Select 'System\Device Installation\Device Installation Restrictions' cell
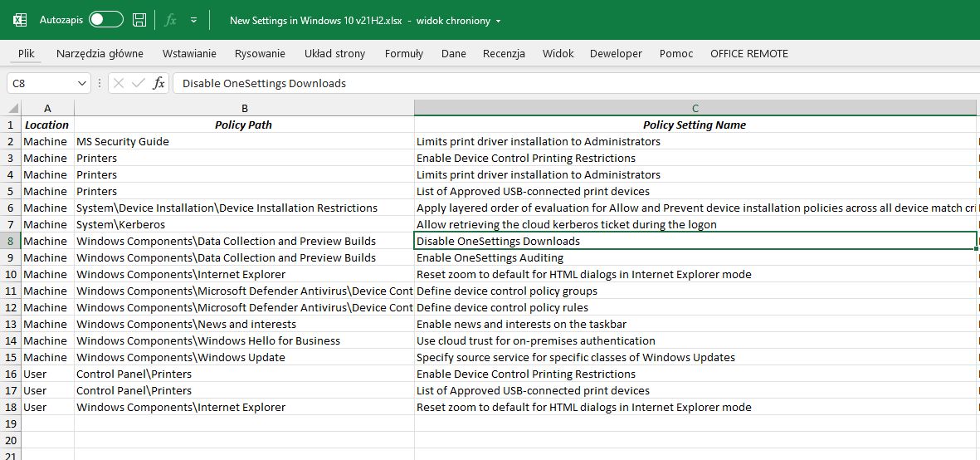 click(x=244, y=208)
